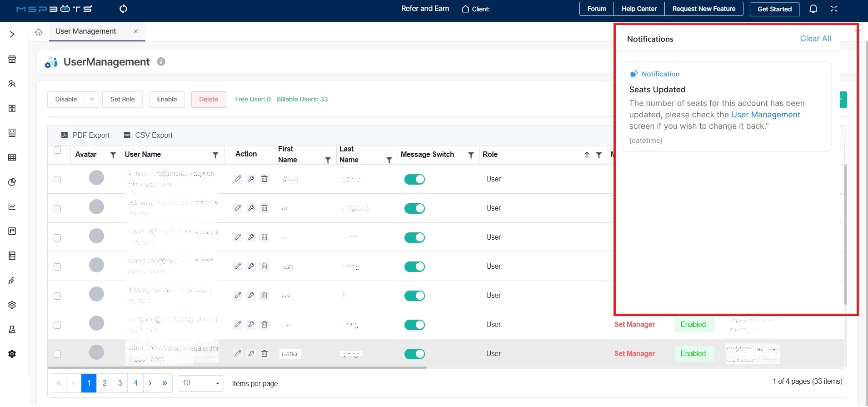Click the home icon tab
The height and width of the screenshot is (407, 868).
point(39,32)
